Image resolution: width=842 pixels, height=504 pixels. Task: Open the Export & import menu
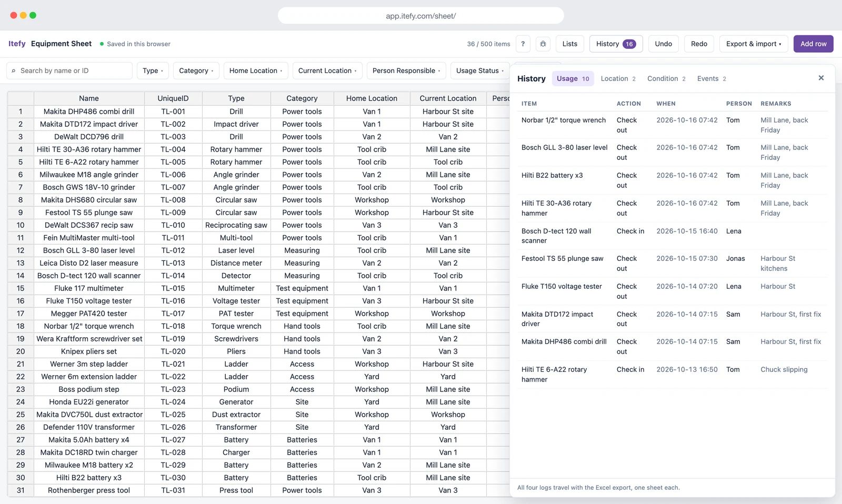coord(754,44)
